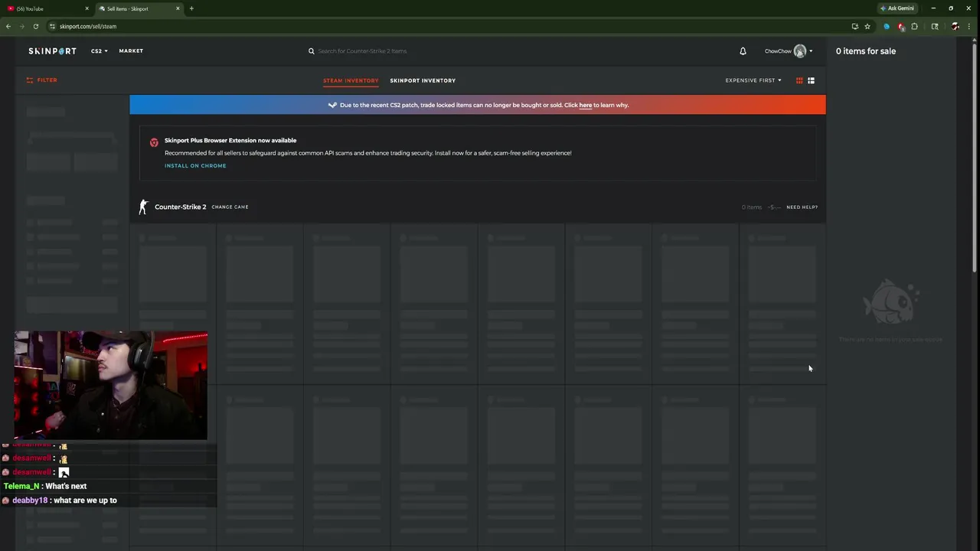Click the ChowChow profile avatar

pyautogui.click(x=800, y=51)
